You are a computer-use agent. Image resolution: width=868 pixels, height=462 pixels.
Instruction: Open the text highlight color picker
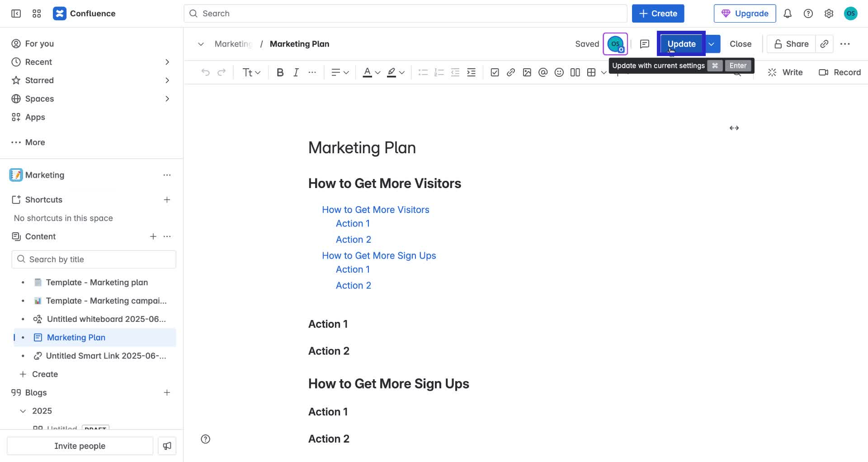pos(394,72)
